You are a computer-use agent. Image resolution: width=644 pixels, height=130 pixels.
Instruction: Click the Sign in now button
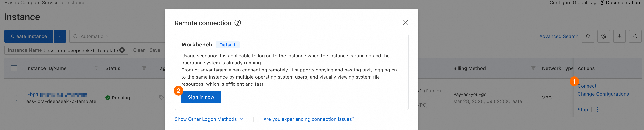201,97
